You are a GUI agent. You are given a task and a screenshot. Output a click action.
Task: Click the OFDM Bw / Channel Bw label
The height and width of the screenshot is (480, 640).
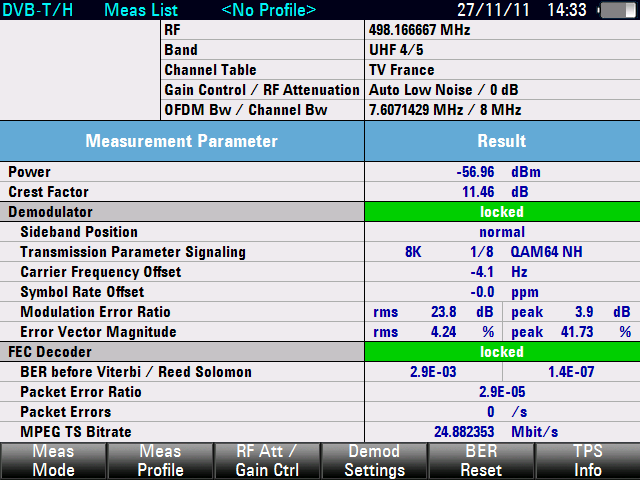click(246, 110)
